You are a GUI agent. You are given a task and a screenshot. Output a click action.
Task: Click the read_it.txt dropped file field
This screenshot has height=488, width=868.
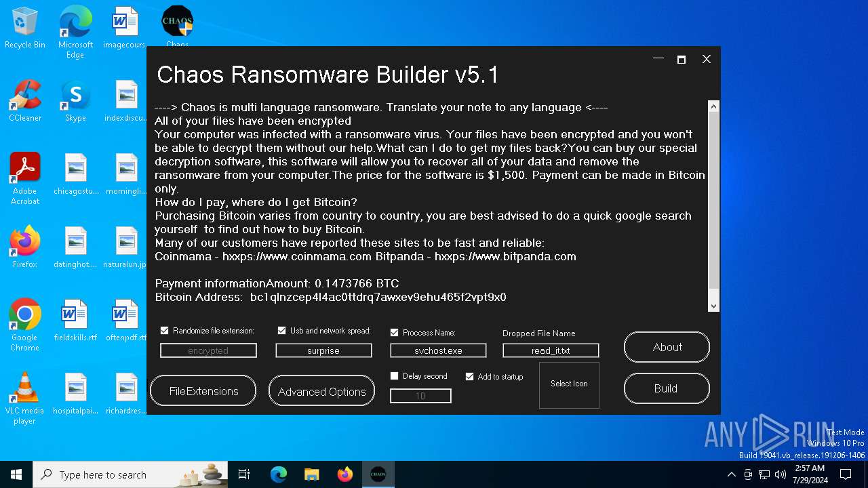551,350
